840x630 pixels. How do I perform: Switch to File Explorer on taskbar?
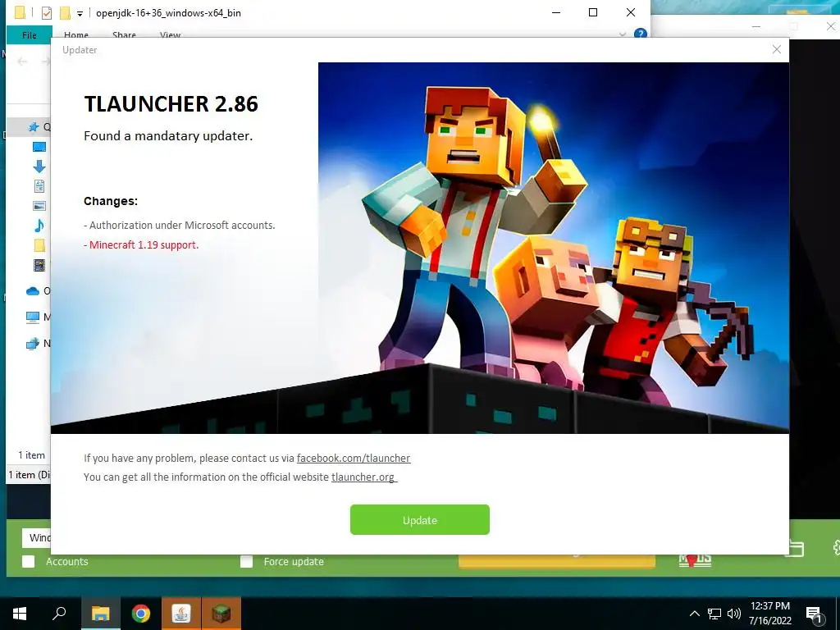tap(100, 614)
